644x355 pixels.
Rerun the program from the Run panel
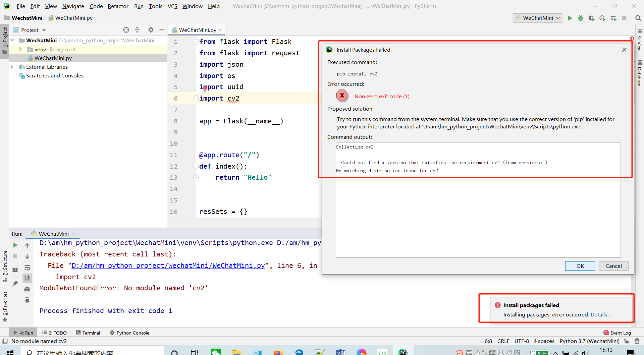[15, 245]
